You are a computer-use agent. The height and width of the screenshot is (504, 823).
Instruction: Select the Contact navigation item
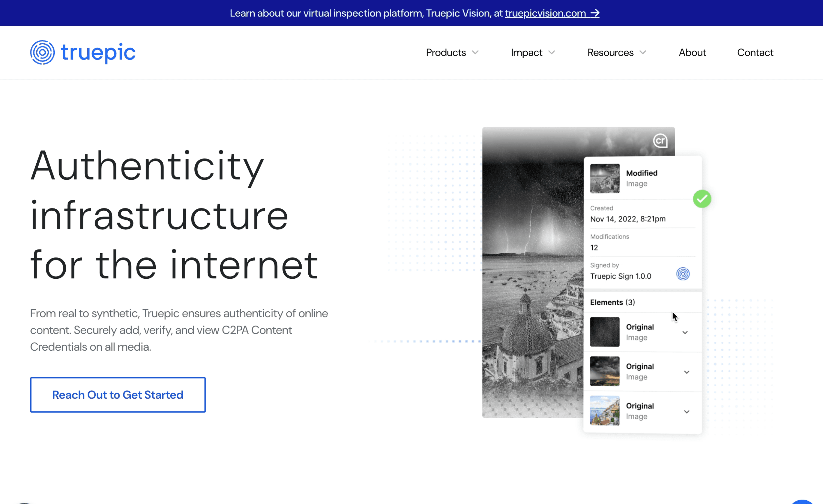click(x=755, y=52)
